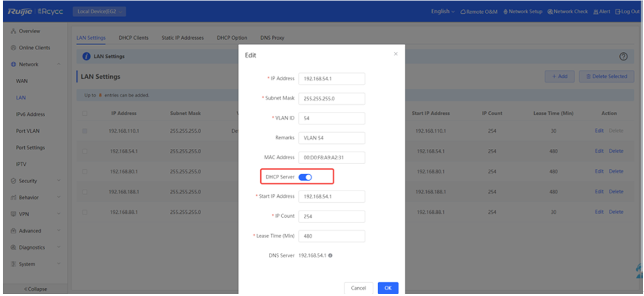The height and width of the screenshot is (296, 644).
Task: Select all rows with header checkbox
Action: pyautogui.click(x=85, y=114)
